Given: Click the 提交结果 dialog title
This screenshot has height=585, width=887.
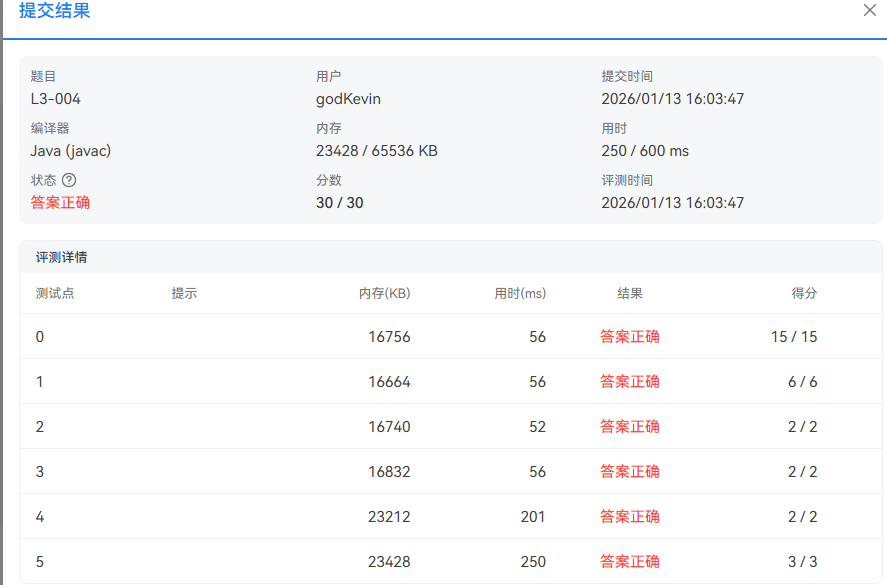Looking at the screenshot, I should click(x=54, y=10).
